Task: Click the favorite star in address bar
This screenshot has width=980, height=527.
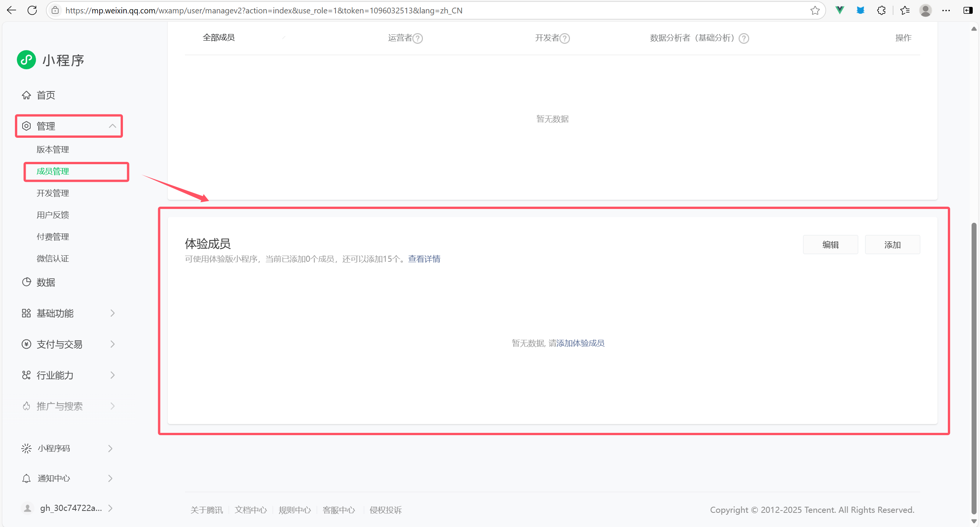Action: click(x=815, y=10)
